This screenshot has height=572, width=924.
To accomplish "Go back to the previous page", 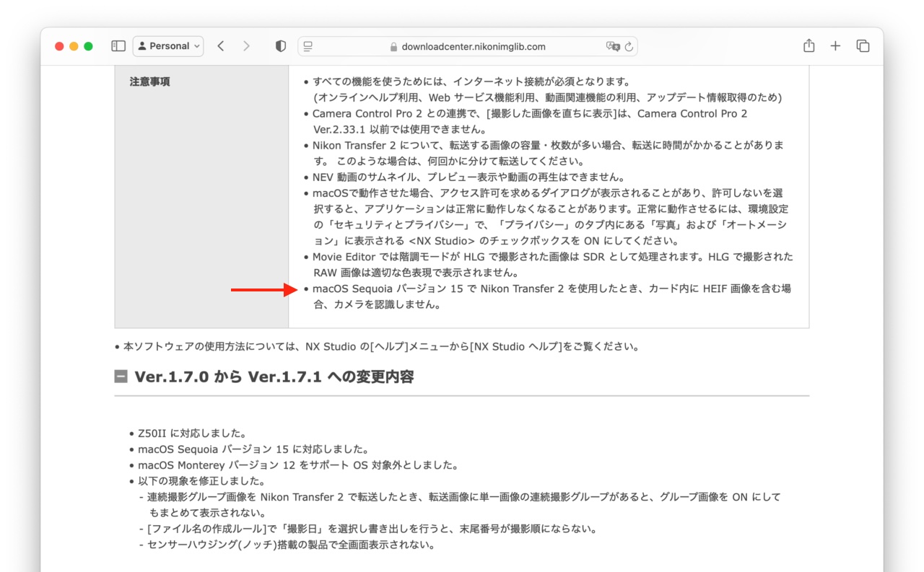I will coord(221,46).
